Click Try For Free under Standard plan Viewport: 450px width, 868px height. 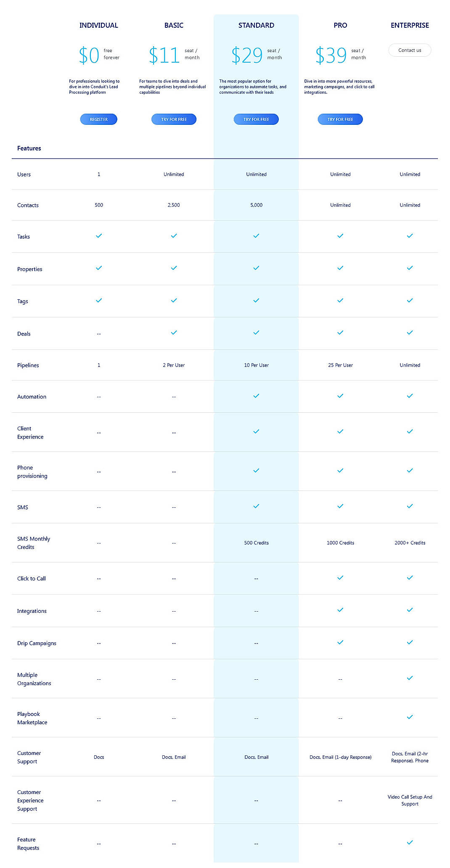point(256,119)
